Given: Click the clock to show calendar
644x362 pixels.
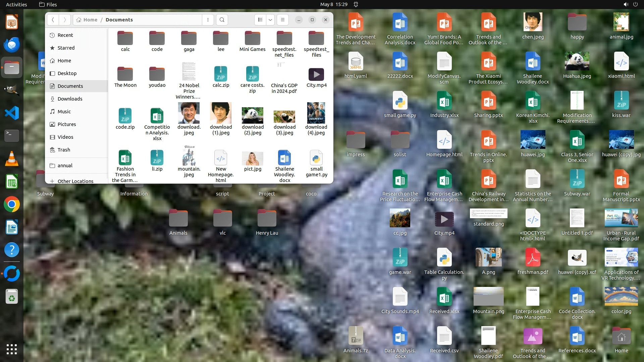Looking at the screenshot, I should [x=333, y=4].
